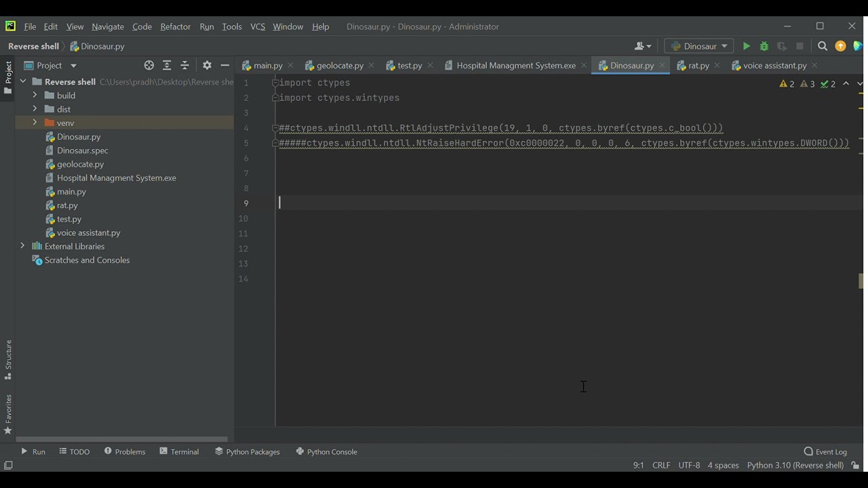The image size is (868, 488).
Task: Expand the build folder
Action: pyautogui.click(x=35, y=96)
